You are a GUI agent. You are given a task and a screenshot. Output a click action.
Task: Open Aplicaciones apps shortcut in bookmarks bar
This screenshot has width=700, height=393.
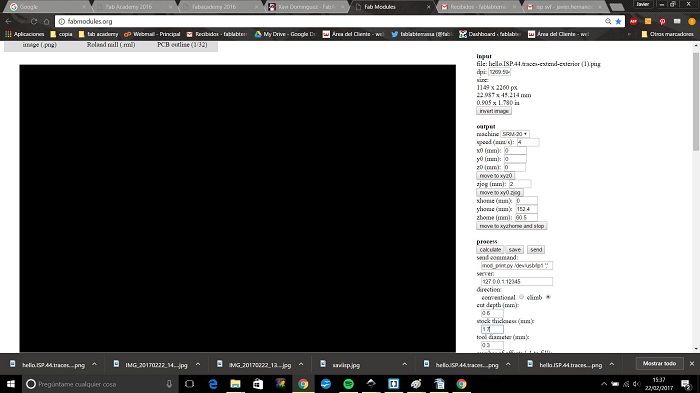(x=25, y=34)
